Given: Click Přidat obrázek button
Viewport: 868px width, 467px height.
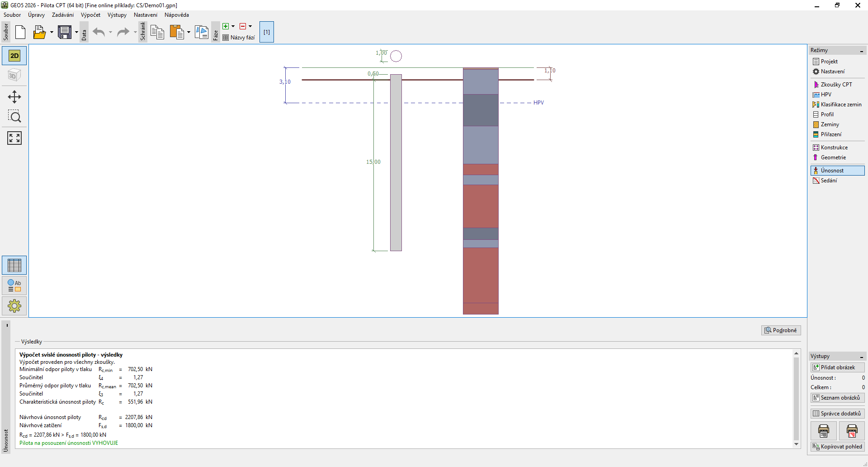Looking at the screenshot, I should point(837,367).
